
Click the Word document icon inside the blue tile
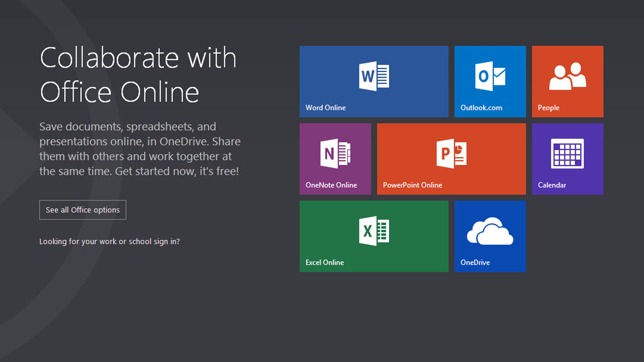374,76
